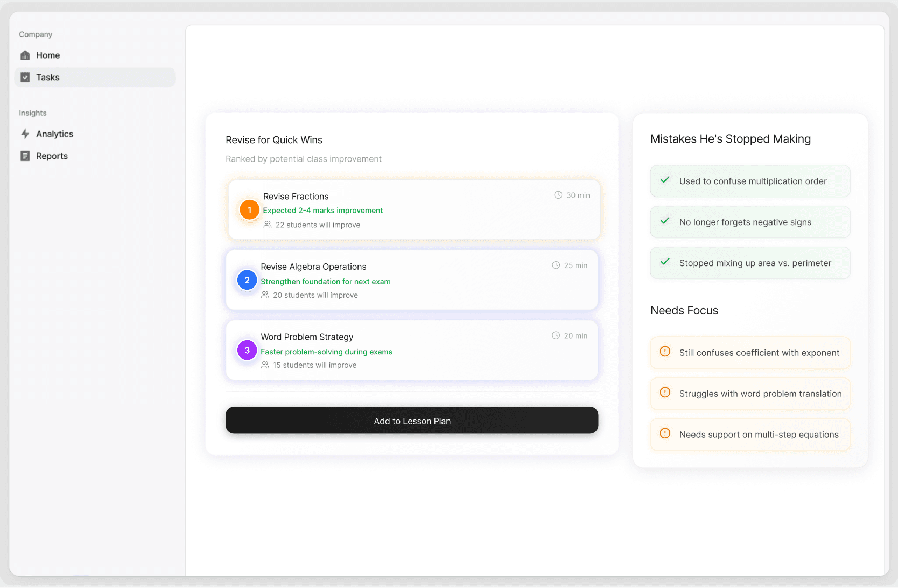Click the Tasks checkmark icon
The image size is (898, 588).
(x=25, y=78)
